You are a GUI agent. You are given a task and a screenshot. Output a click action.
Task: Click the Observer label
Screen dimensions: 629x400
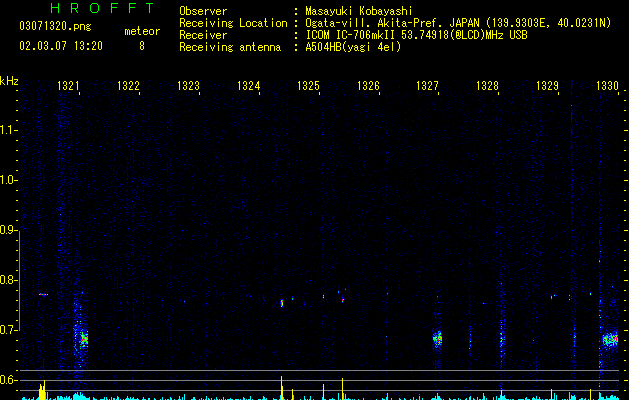click(x=203, y=11)
